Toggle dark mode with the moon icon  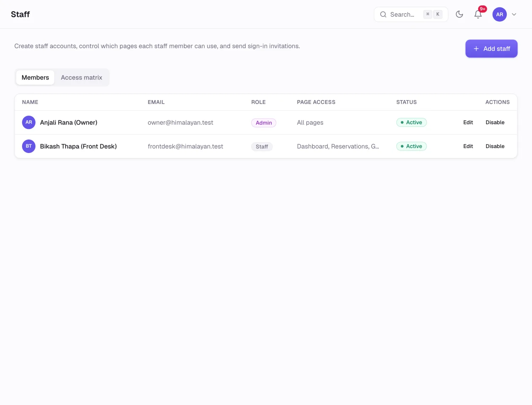pos(459,14)
